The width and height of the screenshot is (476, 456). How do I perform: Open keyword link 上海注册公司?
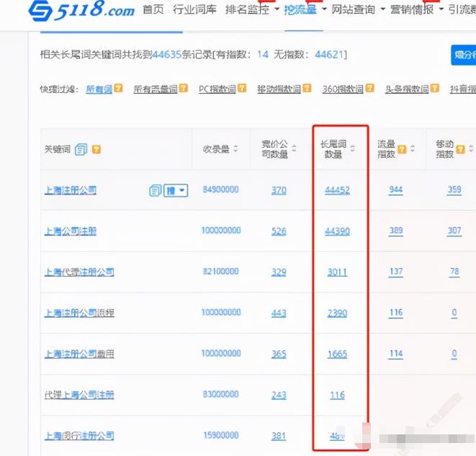(71, 190)
